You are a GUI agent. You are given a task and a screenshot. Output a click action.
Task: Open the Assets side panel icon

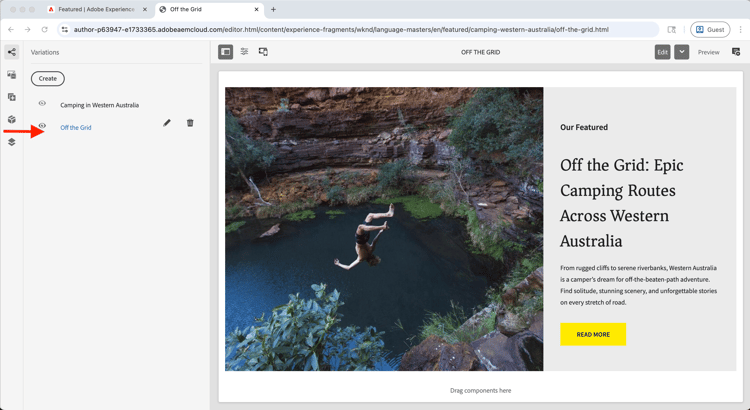pos(11,75)
